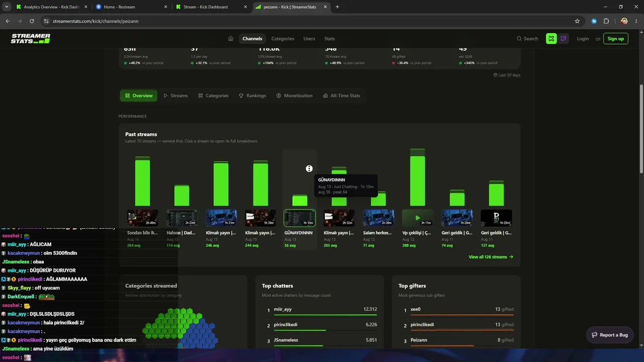Go back in browser history
The height and width of the screenshot is (362, 644).
pyautogui.click(x=8, y=21)
